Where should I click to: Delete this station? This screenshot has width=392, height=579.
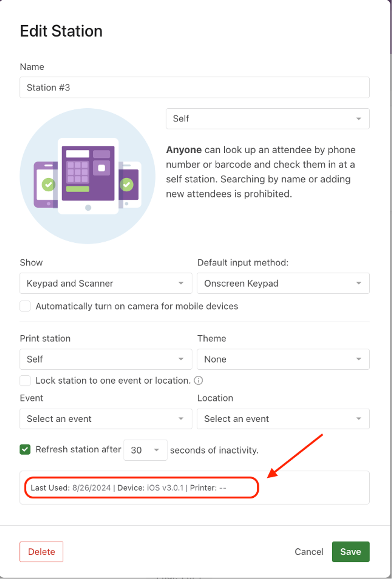click(x=41, y=552)
